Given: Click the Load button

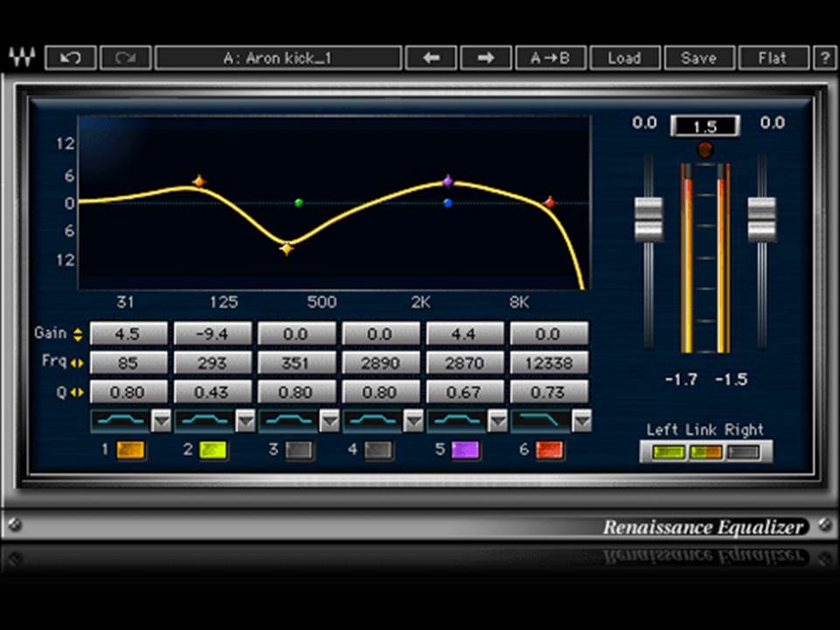Looking at the screenshot, I should click(x=625, y=58).
